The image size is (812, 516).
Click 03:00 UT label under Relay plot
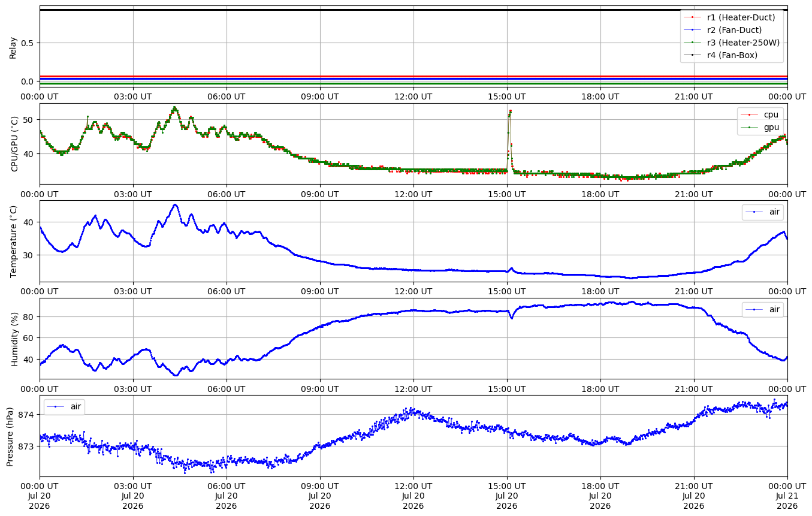tap(133, 96)
